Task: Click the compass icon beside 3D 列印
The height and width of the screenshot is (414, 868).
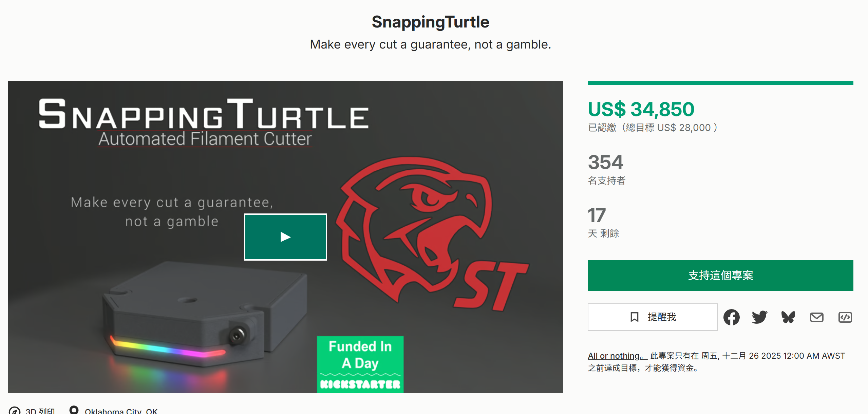Action: tap(14, 411)
